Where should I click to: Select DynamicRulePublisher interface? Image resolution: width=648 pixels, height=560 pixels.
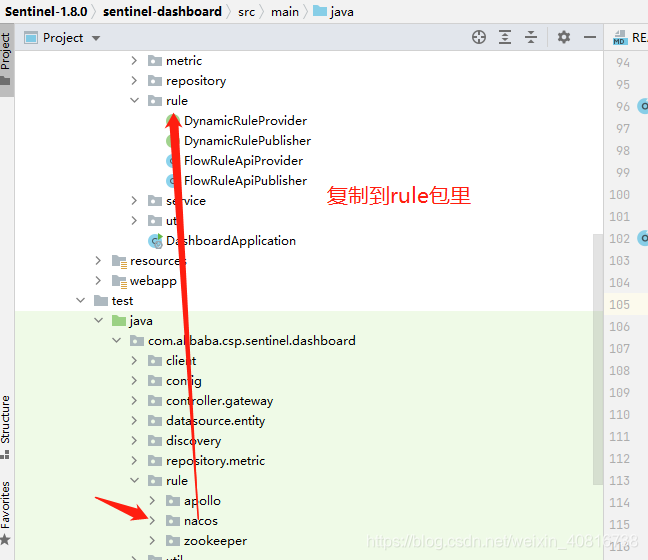pos(247,141)
